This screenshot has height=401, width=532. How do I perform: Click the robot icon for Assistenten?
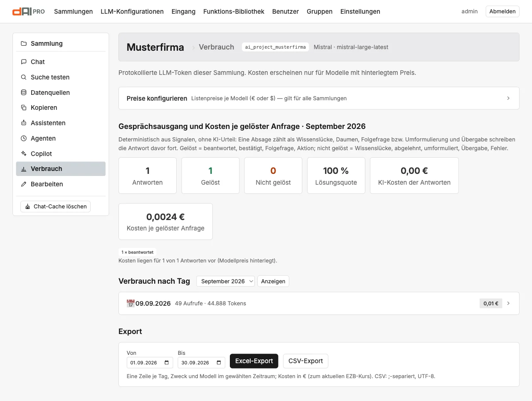tap(24, 123)
